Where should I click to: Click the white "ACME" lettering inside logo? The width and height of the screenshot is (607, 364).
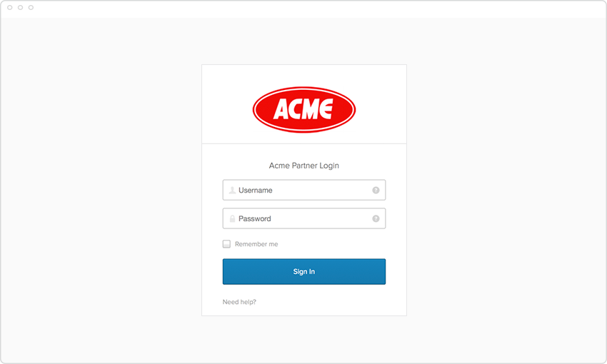pyautogui.click(x=303, y=108)
